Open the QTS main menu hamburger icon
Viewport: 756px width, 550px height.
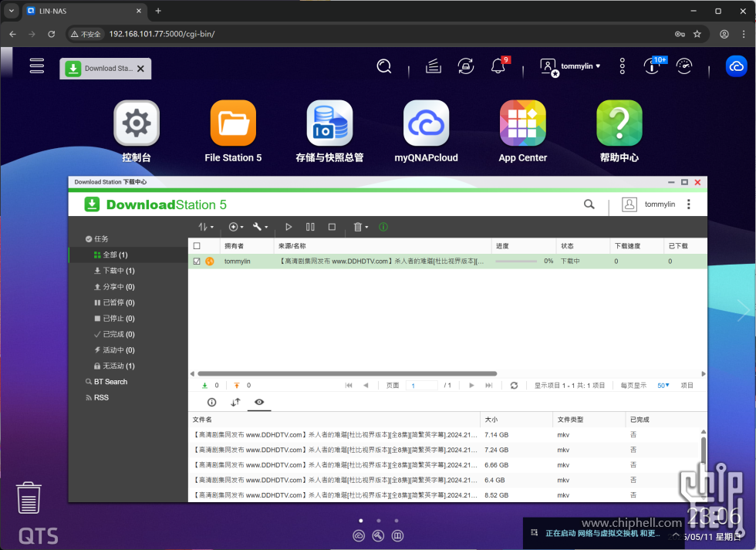[37, 66]
